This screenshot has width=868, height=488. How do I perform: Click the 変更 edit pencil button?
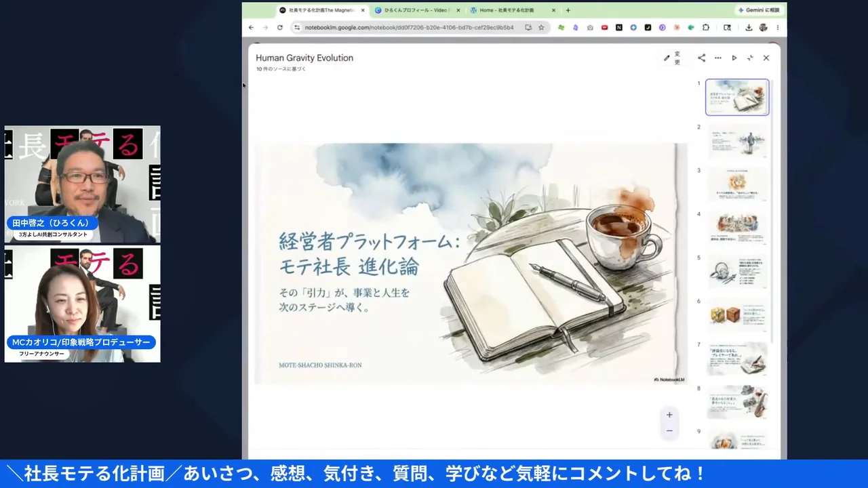click(x=673, y=58)
